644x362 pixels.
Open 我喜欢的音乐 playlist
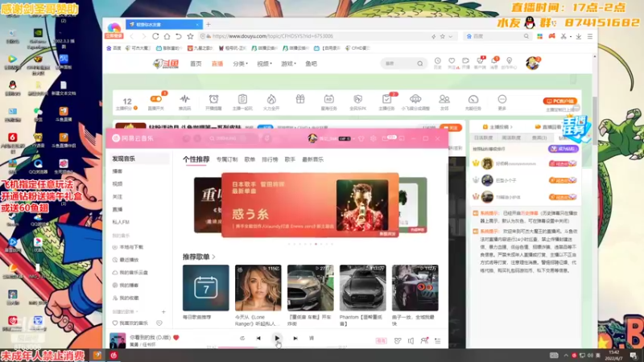(x=130, y=323)
